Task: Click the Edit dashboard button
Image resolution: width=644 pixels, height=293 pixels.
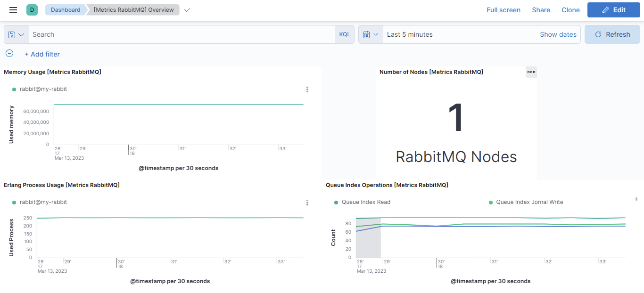Action: point(613,10)
